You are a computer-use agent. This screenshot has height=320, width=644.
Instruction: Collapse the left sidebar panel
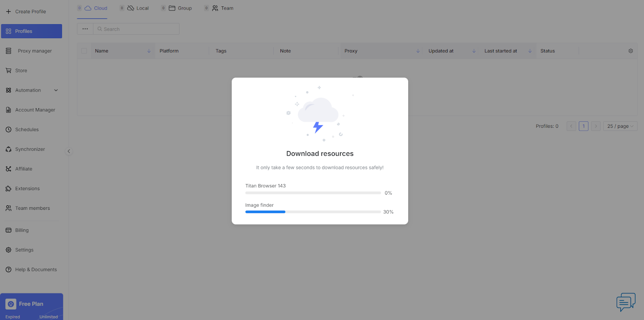click(x=69, y=151)
